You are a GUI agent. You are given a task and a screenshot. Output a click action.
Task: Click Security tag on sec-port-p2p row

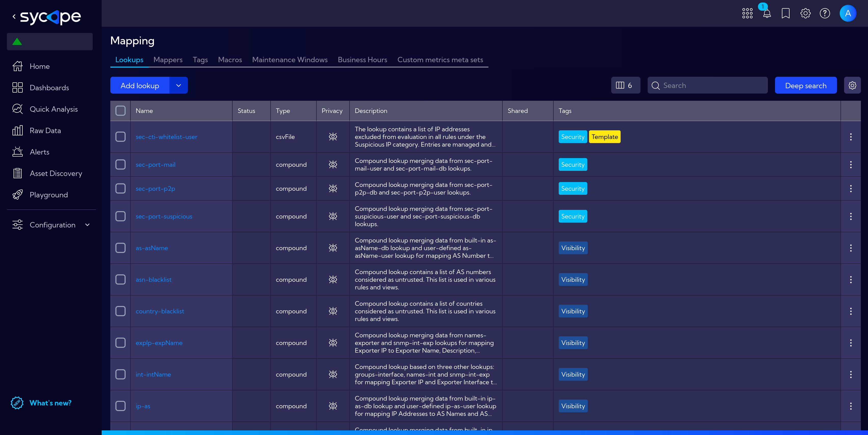tap(572, 188)
